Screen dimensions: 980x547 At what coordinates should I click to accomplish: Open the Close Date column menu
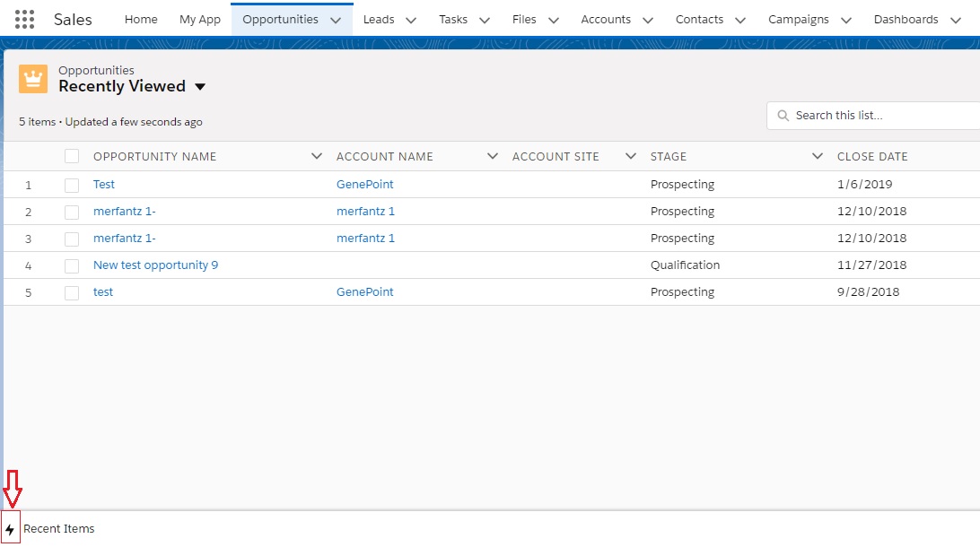point(975,155)
